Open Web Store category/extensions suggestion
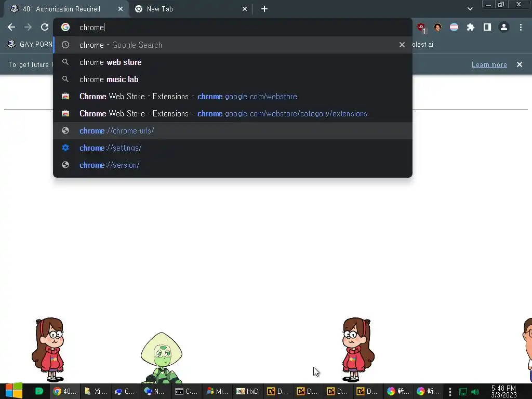The image size is (532, 399). point(232,114)
